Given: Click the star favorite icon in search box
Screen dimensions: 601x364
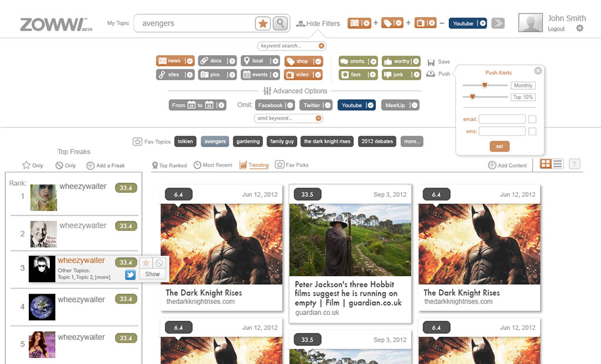Looking at the screenshot, I should click(x=263, y=23).
